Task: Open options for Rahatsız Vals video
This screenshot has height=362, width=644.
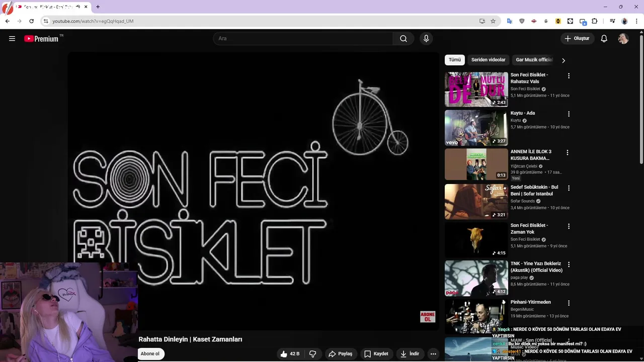Action: (569, 76)
